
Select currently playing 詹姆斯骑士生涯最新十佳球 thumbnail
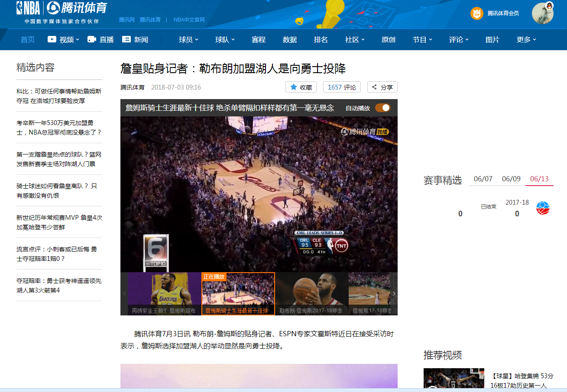(x=238, y=293)
